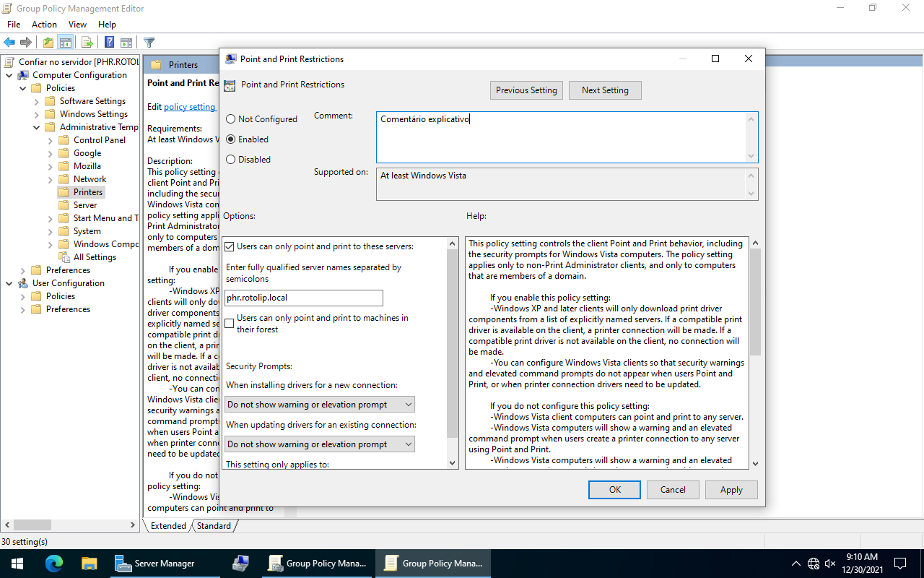
Task: Open the Action menu
Action: 44,25
